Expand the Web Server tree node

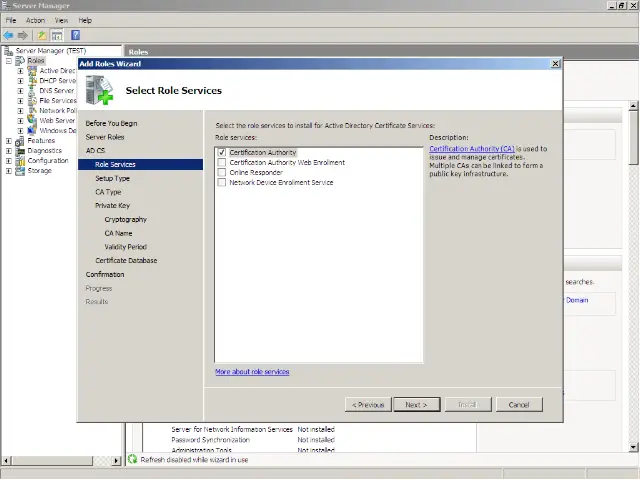20,121
